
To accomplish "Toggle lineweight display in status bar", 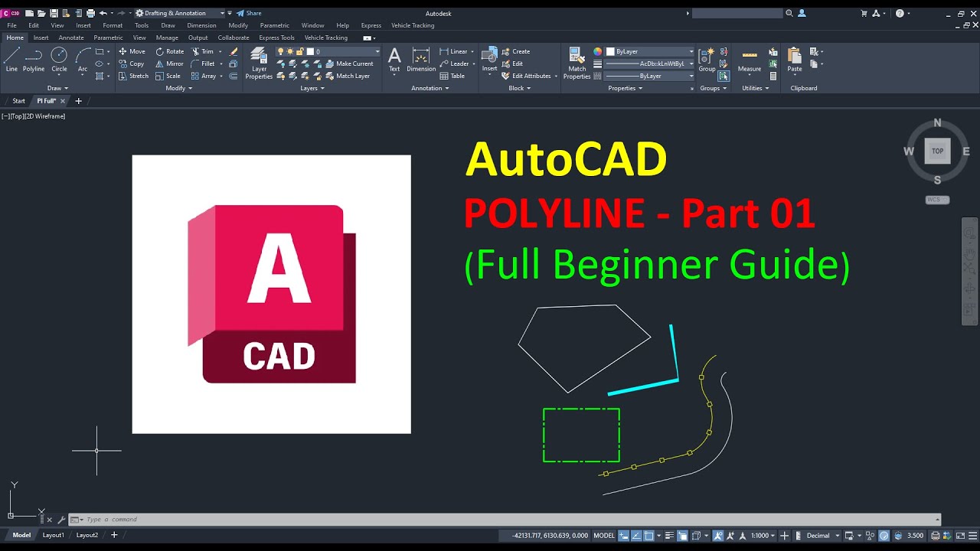I will tap(670, 536).
